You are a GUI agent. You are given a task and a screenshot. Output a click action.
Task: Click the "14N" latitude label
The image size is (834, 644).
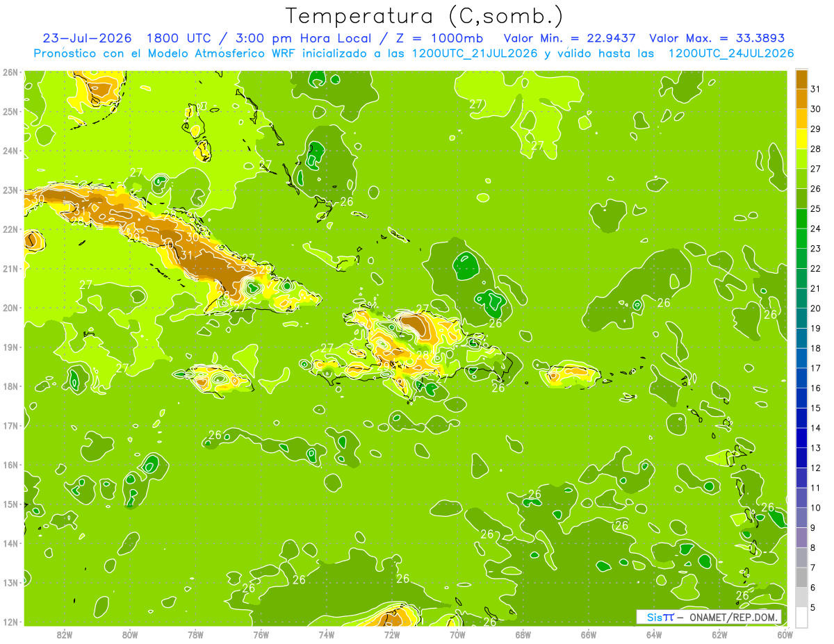pos(10,543)
